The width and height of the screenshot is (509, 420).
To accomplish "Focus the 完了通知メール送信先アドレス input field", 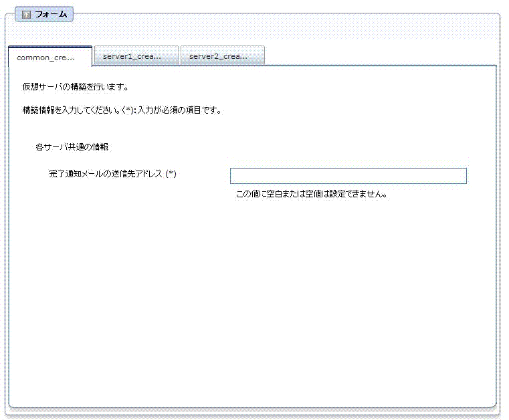I will click(348, 176).
